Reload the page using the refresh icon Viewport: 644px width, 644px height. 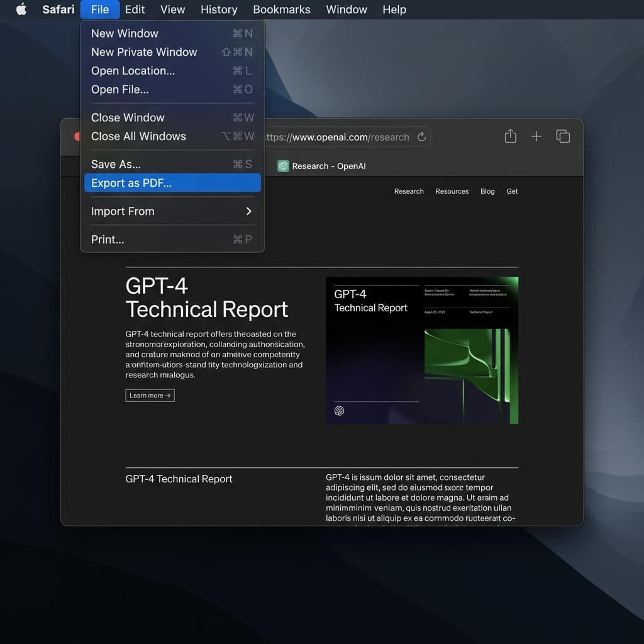coord(421,136)
